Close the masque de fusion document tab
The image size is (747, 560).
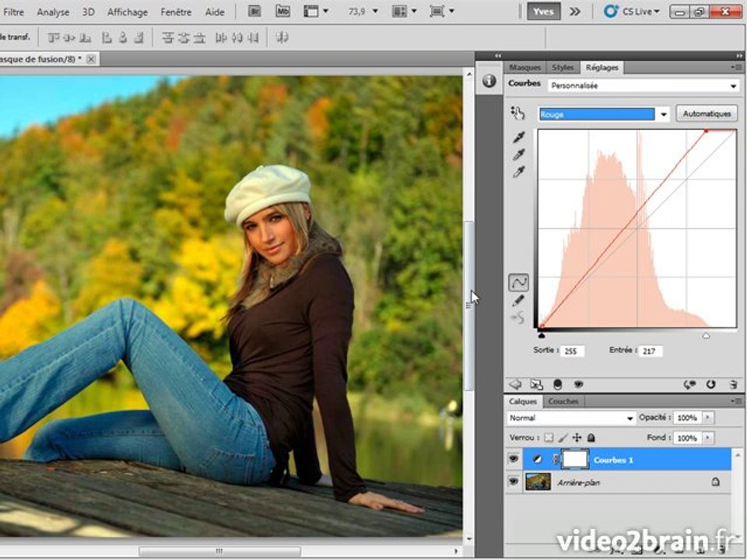(x=90, y=59)
